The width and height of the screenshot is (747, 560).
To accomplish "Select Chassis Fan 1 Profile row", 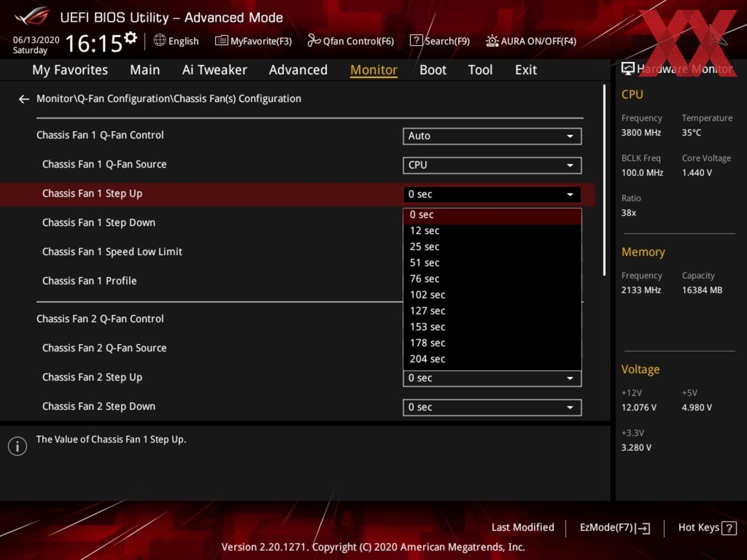I will [x=297, y=281].
